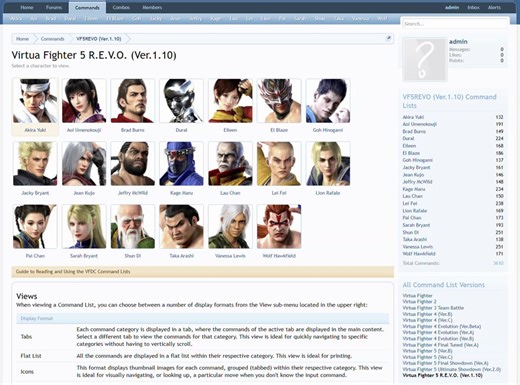Click the icon at the breadcrumb's right end
This screenshot has width=520, height=385.
tap(388, 39)
